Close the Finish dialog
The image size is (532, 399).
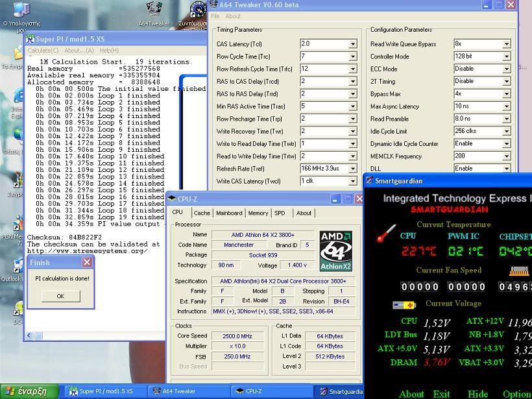coord(87,262)
